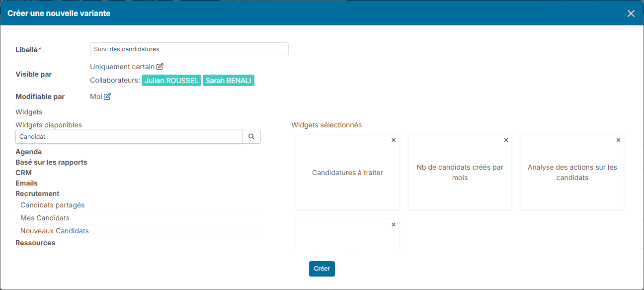Click the widget search field containing 'Candidat'

coord(129,137)
